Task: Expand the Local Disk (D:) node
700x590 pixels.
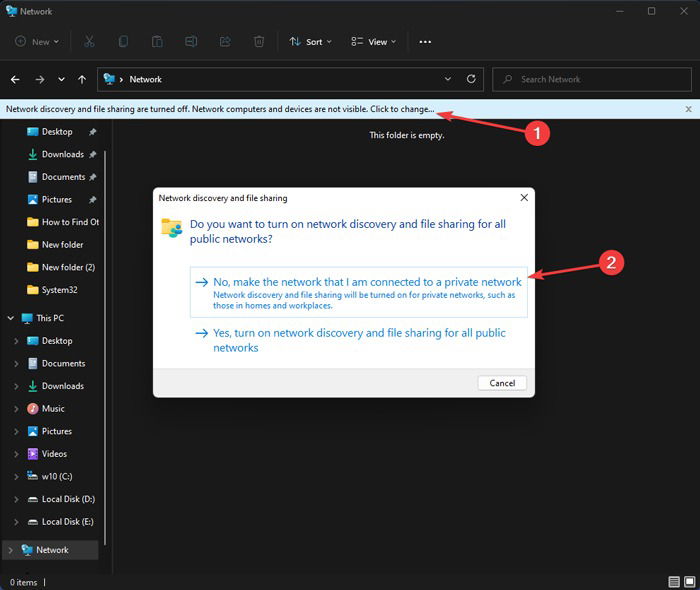Action: tap(16, 499)
